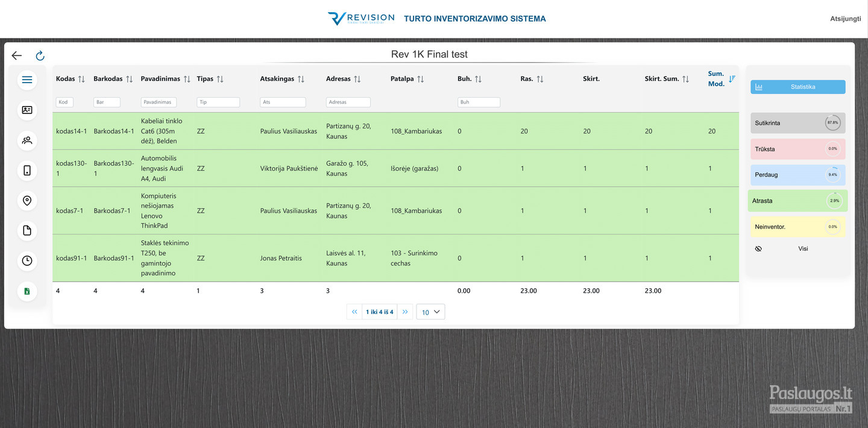Viewport: 868px width, 428px height.
Task: Click the crossed-eye icon beside Visi
Action: click(758, 248)
